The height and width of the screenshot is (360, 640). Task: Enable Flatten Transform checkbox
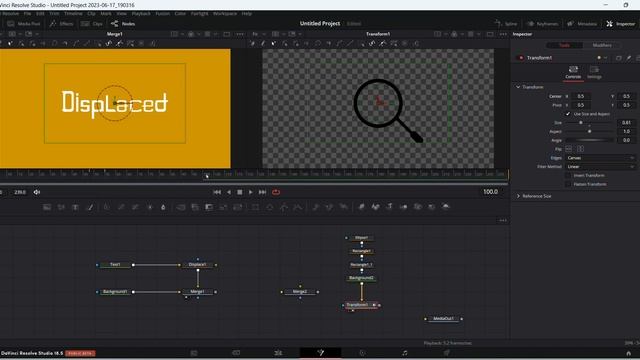(567, 184)
